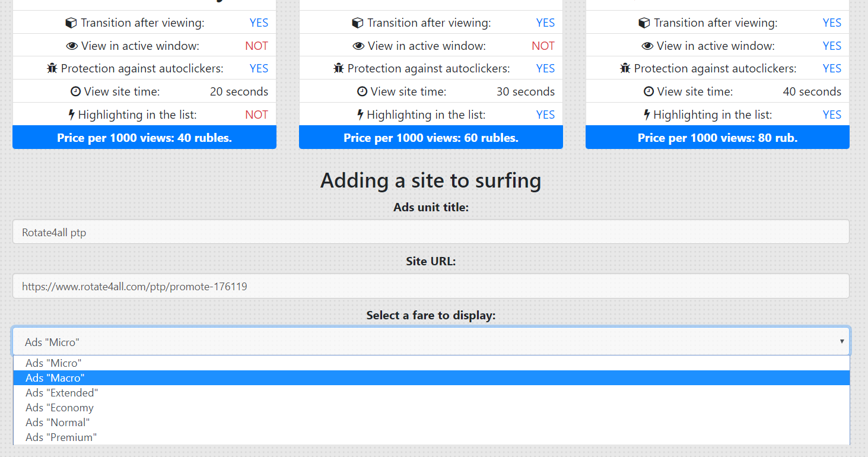The height and width of the screenshot is (457, 868).
Task: Click the 'Price per 1000 views: 80 rub.' bar
Action: [x=717, y=138]
